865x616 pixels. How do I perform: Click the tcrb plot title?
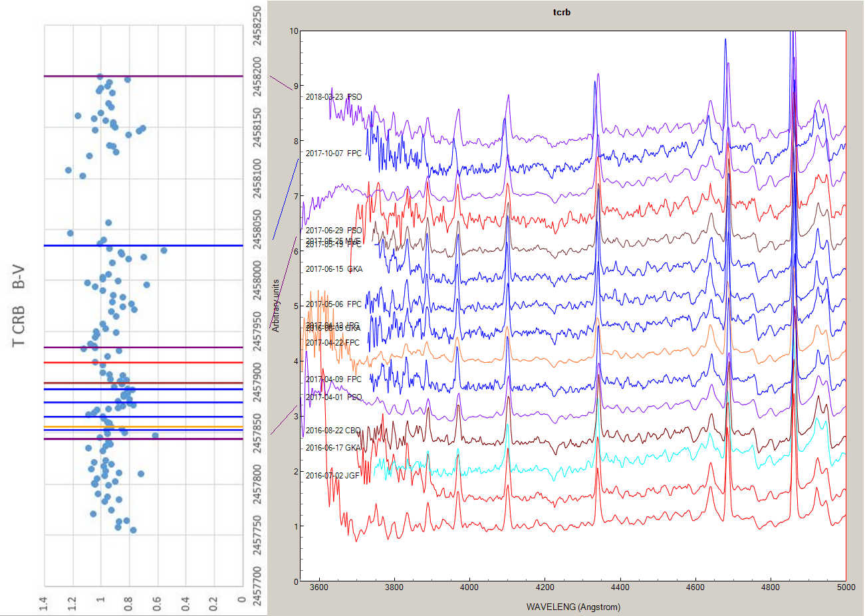[562, 13]
